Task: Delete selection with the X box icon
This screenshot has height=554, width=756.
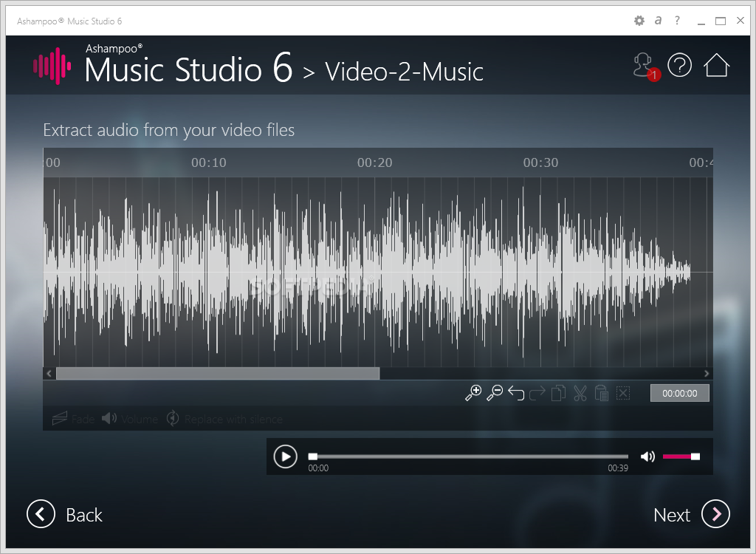Action: [x=623, y=393]
